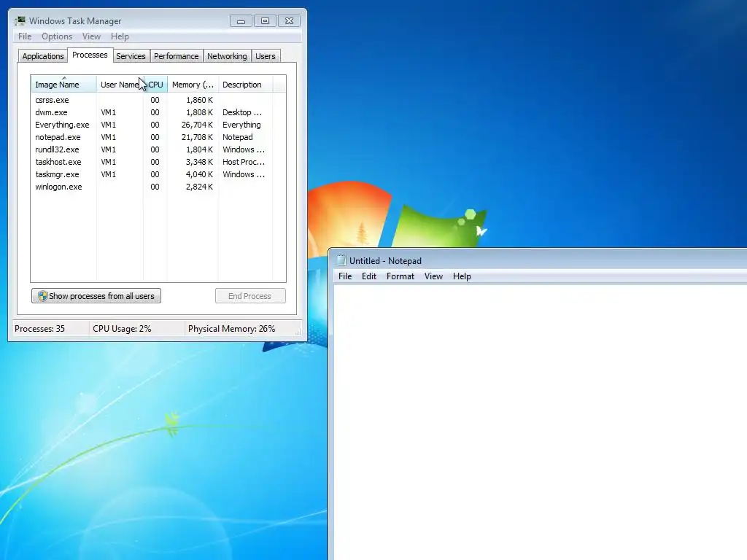Open the Format menu in Notepad
This screenshot has width=747, height=560.
pyautogui.click(x=400, y=276)
